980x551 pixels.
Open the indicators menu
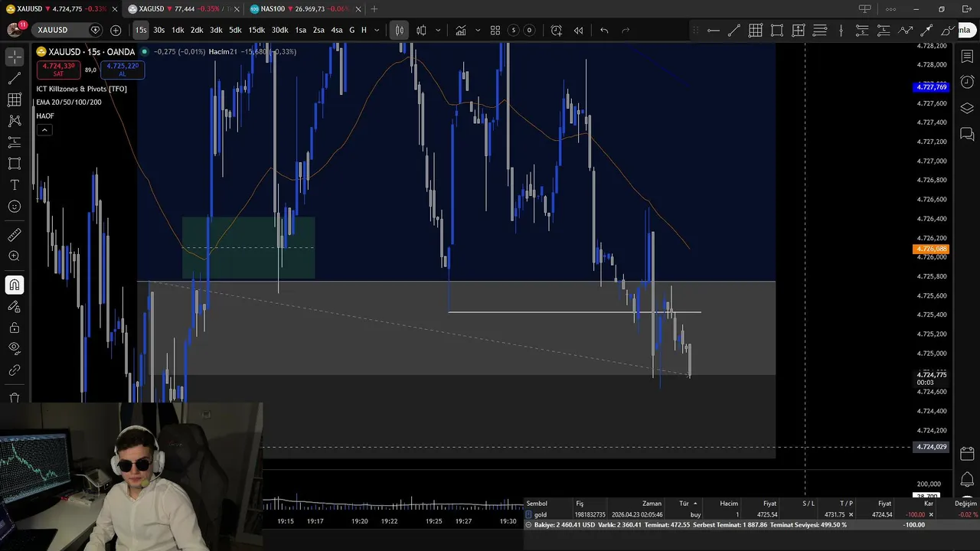(x=461, y=30)
